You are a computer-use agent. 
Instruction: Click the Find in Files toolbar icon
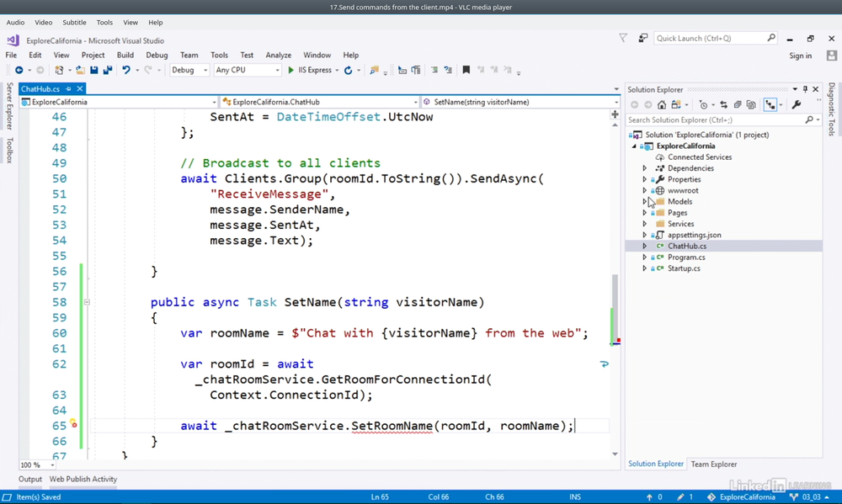[x=375, y=71]
